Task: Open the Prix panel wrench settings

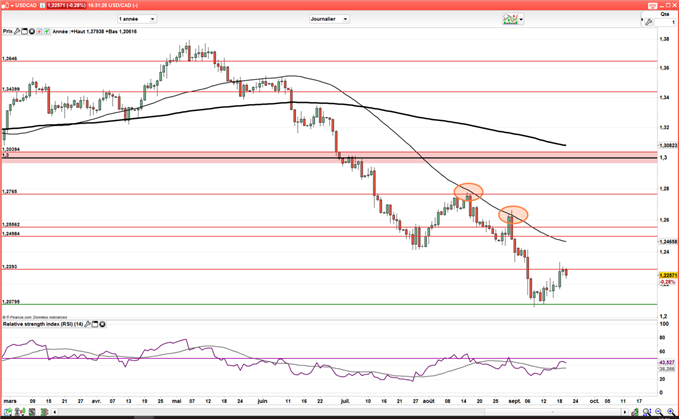Action: (x=17, y=31)
